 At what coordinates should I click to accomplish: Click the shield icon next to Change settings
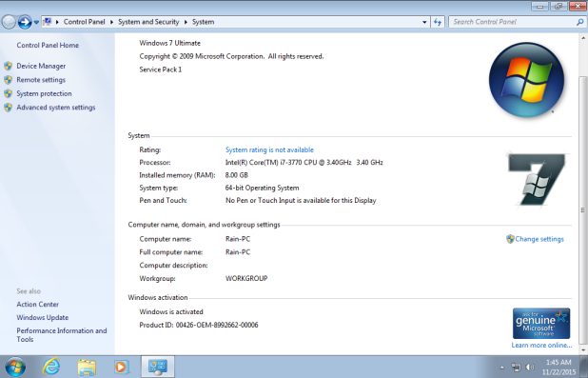510,239
